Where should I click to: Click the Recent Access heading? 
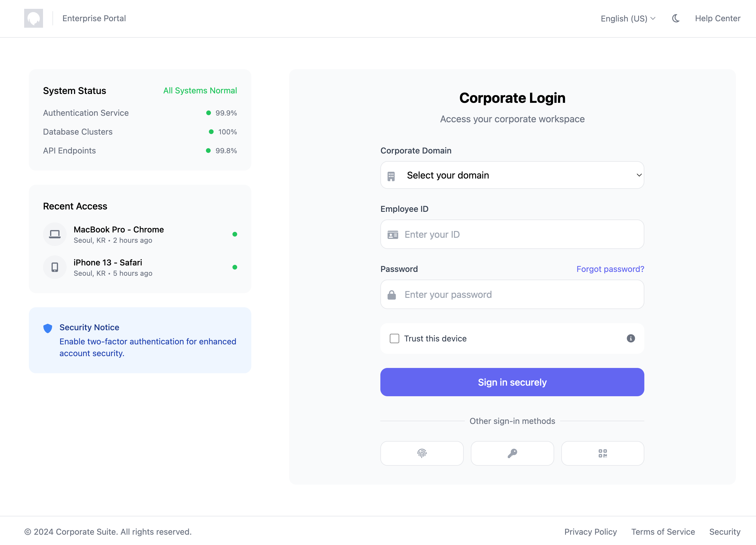click(x=75, y=206)
